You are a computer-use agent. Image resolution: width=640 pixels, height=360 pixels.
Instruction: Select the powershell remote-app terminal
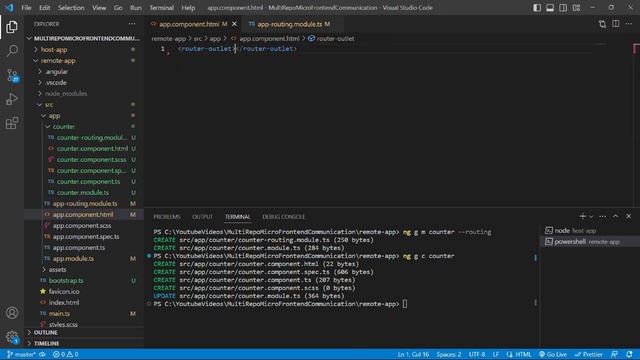point(590,242)
